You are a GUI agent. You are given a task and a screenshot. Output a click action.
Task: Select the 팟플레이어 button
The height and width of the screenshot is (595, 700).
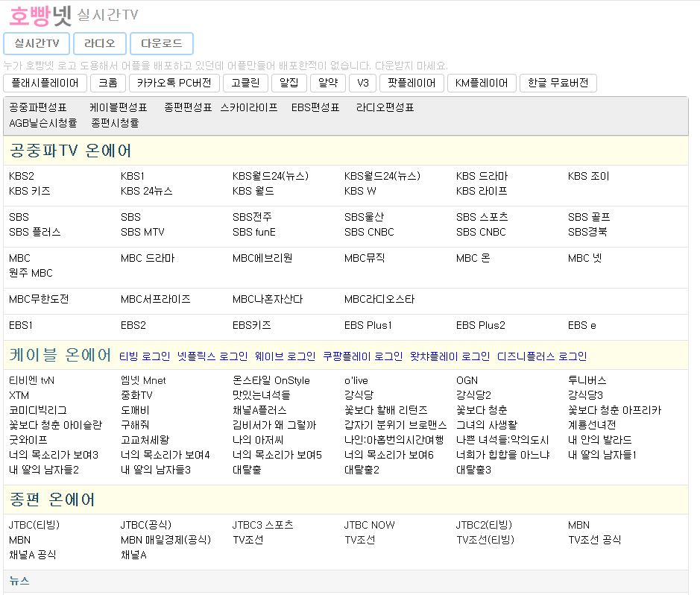412,83
